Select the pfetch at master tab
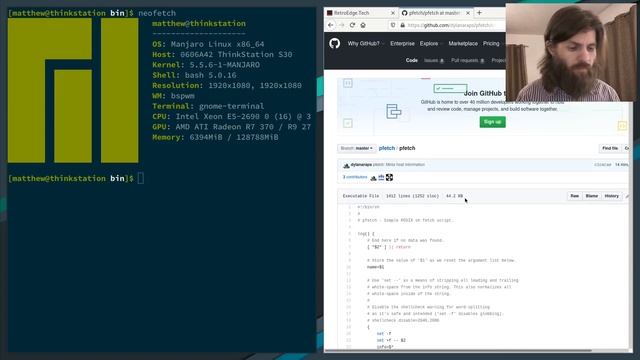The height and width of the screenshot is (360, 640). pyautogui.click(x=436, y=13)
